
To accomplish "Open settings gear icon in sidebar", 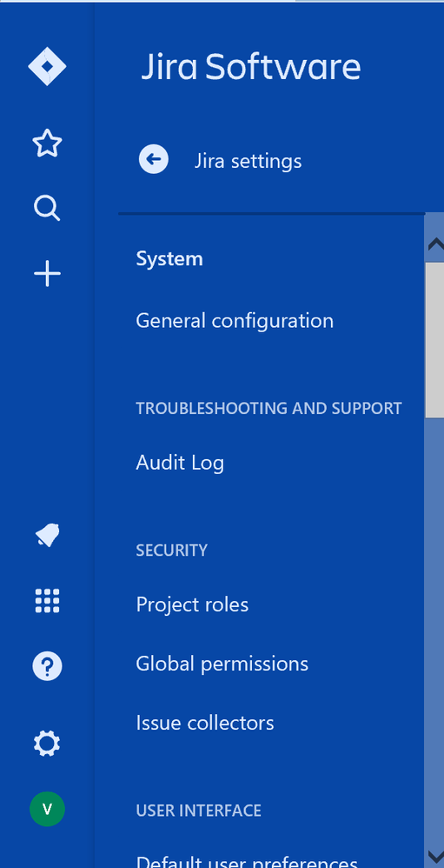I will pyautogui.click(x=47, y=744).
